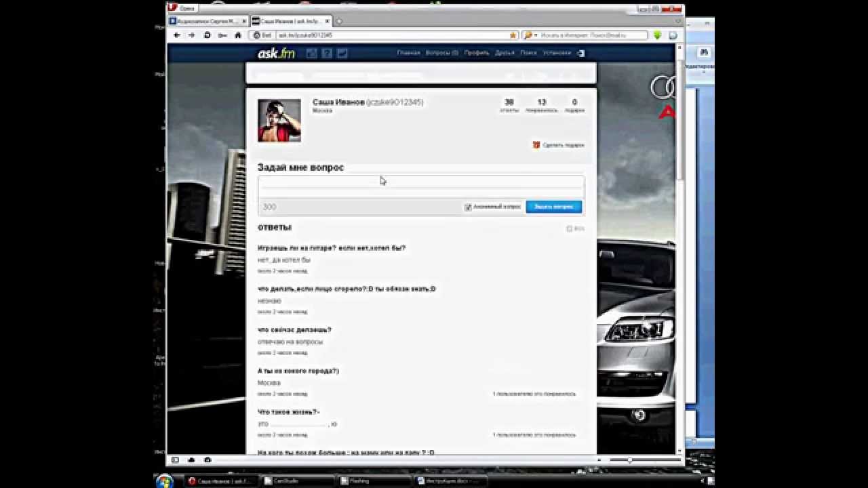The width and height of the screenshot is (868, 488).
Task: Click question 'А ты из какого города?'
Action: click(298, 371)
